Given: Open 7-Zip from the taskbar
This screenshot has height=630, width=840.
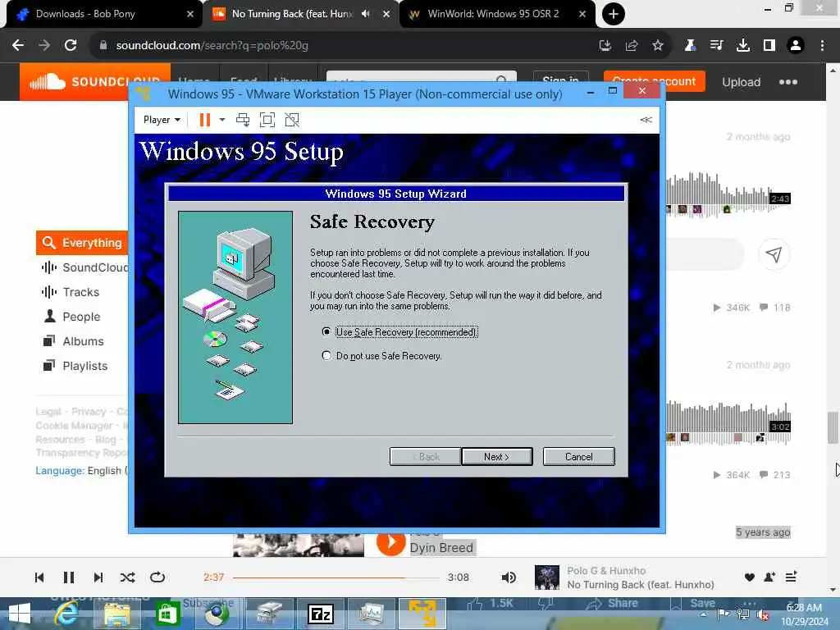Looking at the screenshot, I should 321,614.
